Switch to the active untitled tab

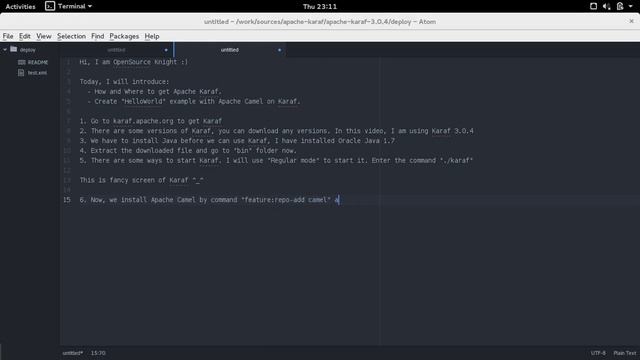click(230, 50)
